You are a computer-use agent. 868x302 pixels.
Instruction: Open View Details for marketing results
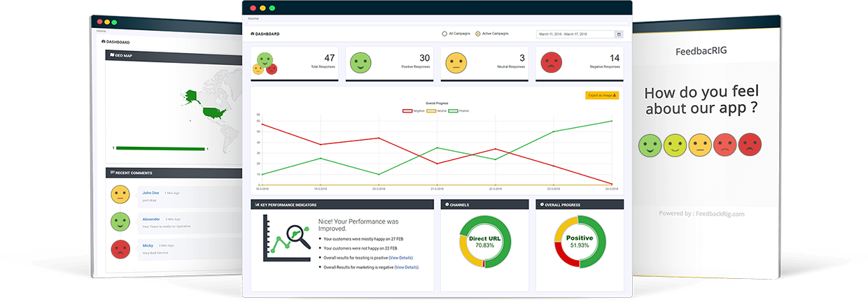pyautogui.click(x=407, y=267)
